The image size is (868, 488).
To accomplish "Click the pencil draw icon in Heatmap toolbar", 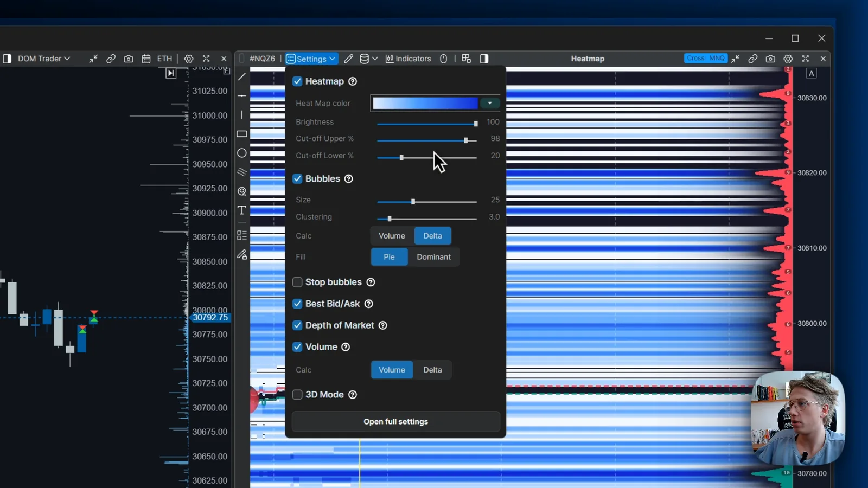I will (x=348, y=59).
